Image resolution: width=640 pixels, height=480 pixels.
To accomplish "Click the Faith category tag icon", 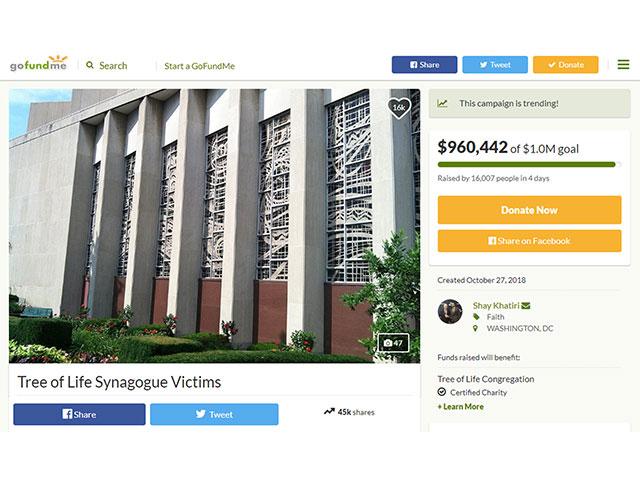I will (x=476, y=317).
